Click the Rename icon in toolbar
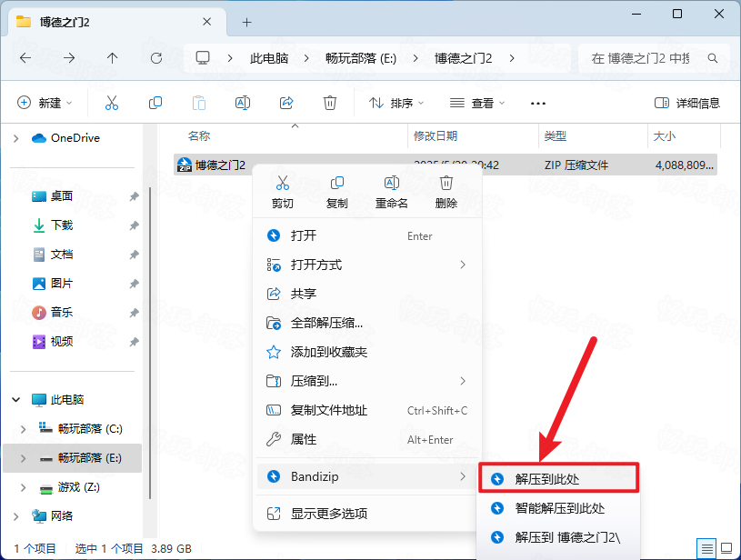This screenshot has height=560, width=741. pos(243,103)
